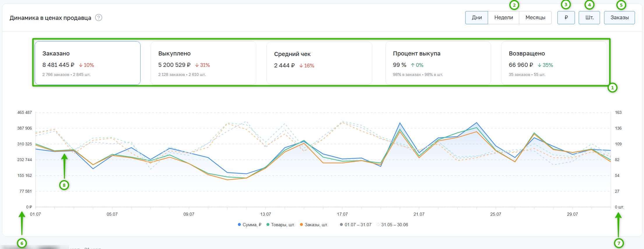This screenshot has height=249, width=644.
Task: Click the 465 487 left axis label
Action: click(24, 112)
